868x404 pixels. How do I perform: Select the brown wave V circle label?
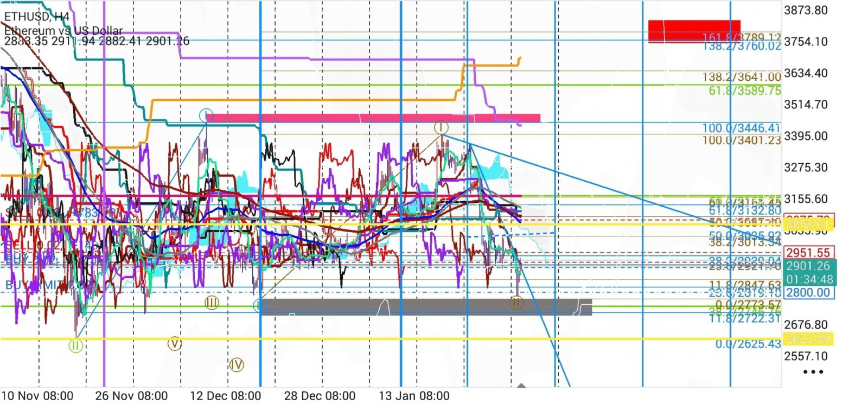coord(174,343)
